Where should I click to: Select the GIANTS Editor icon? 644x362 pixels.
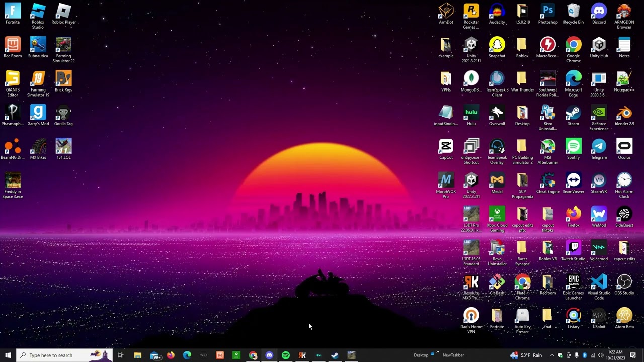(x=13, y=84)
